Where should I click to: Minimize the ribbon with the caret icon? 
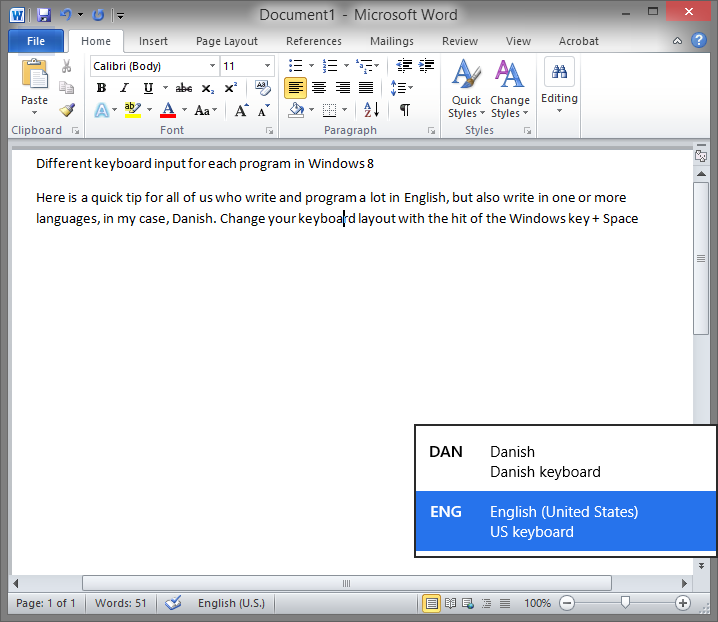coord(677,41)
